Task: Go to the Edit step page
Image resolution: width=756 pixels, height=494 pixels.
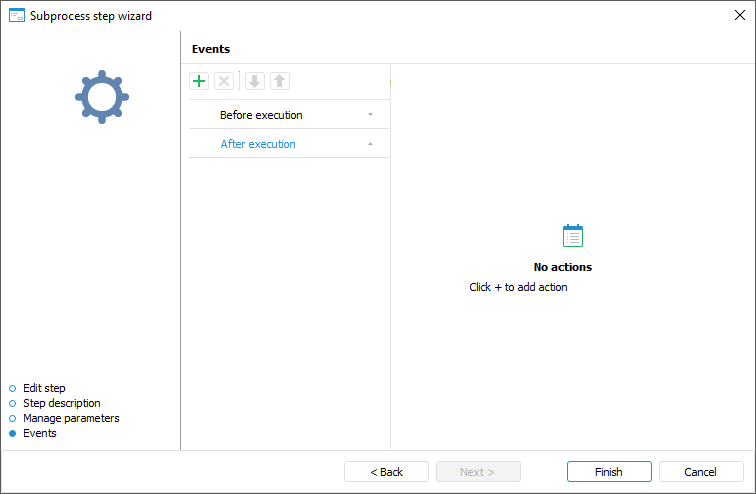Action: [44, 388]
